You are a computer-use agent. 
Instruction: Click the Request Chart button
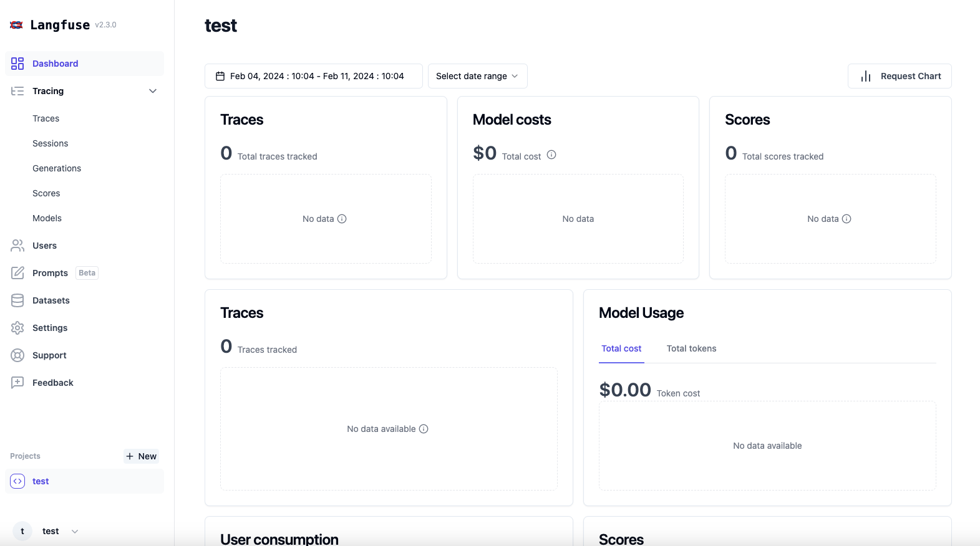pyautogui.click(x=900, y=76)
